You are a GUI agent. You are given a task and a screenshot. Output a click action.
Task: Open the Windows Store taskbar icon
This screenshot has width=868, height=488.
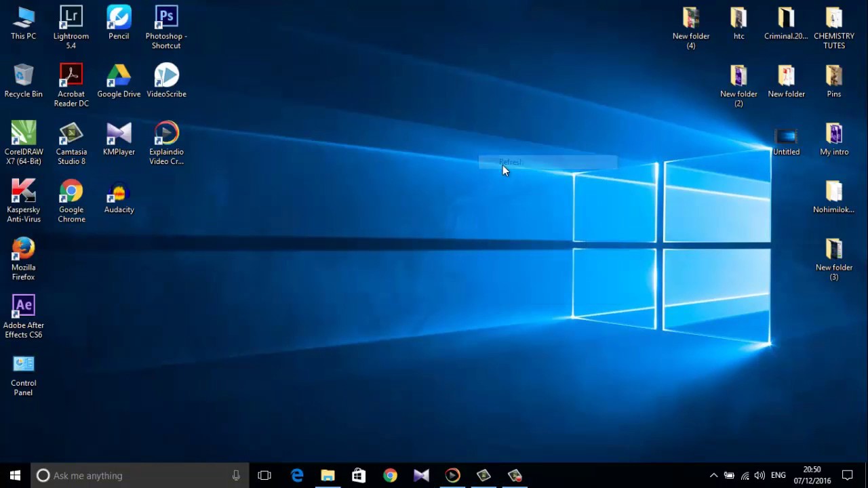[x=359, y=475]
